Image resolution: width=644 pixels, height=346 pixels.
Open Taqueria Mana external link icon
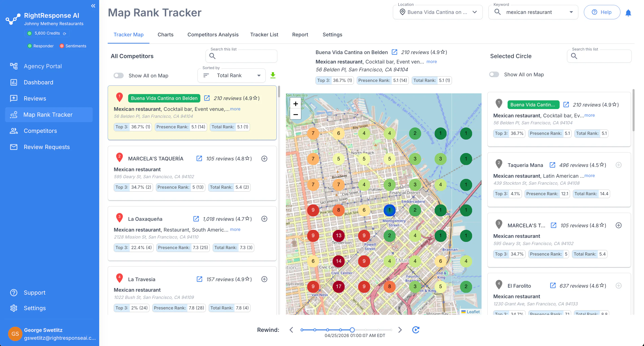click(x=552, y=165)
